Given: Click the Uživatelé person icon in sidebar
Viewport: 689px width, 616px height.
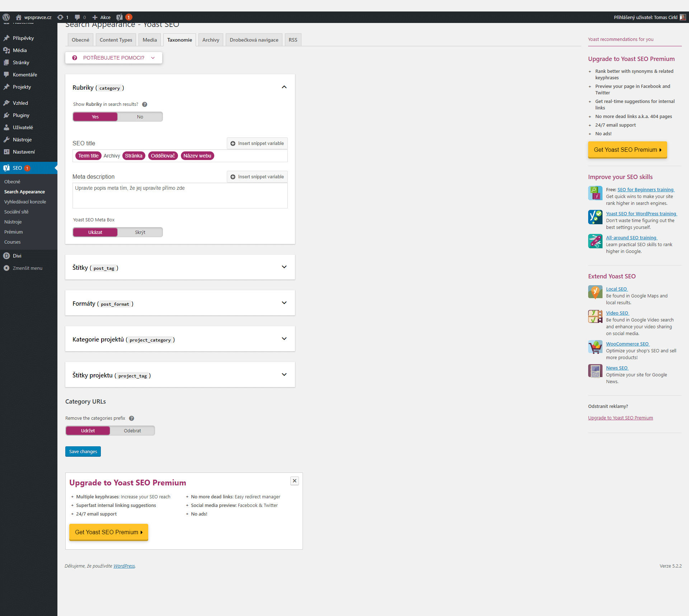Looking at the screenshot, I should (6, 127).
